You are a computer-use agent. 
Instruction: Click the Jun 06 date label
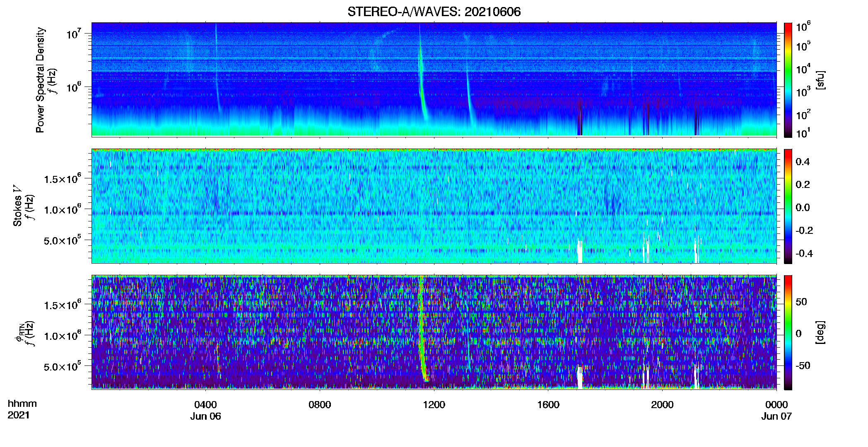click(205, 416)
